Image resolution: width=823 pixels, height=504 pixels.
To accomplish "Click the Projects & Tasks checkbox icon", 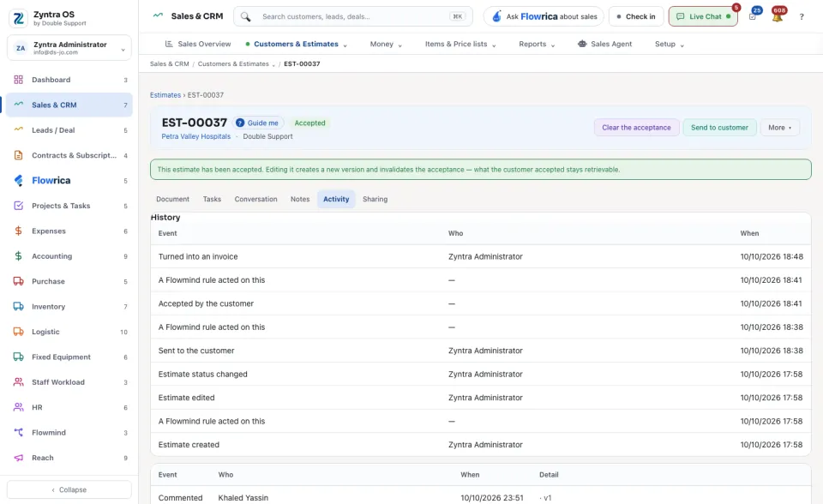I will [x=18, y=206].
